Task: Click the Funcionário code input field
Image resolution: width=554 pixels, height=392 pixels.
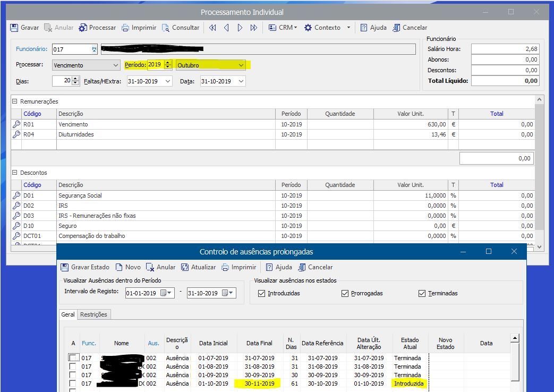Action: click(71, 49)
